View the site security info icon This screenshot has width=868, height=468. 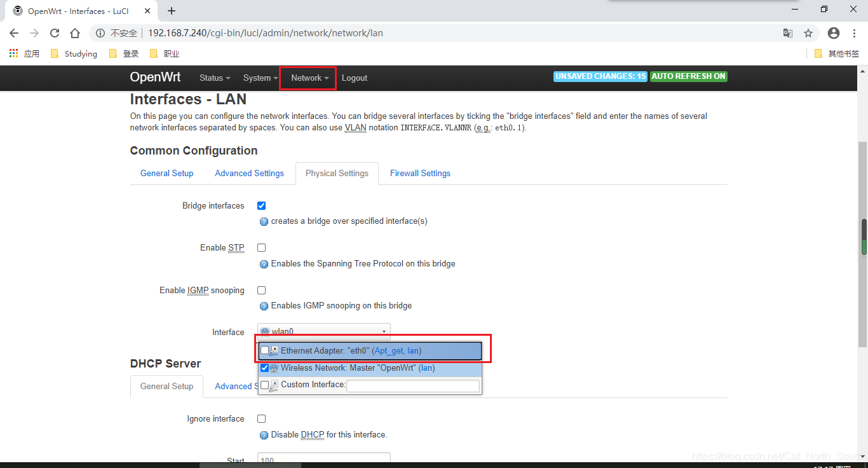[x=100, y=33]
